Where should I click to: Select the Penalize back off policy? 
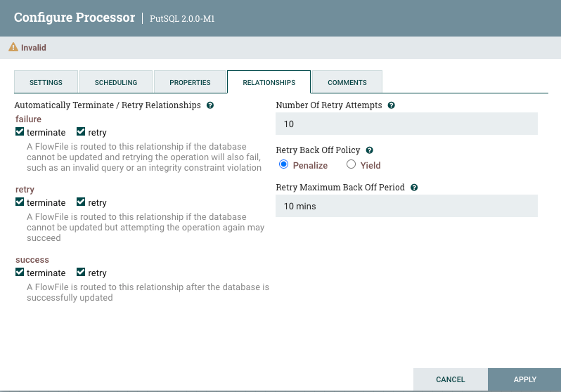(x=283, y=165)
